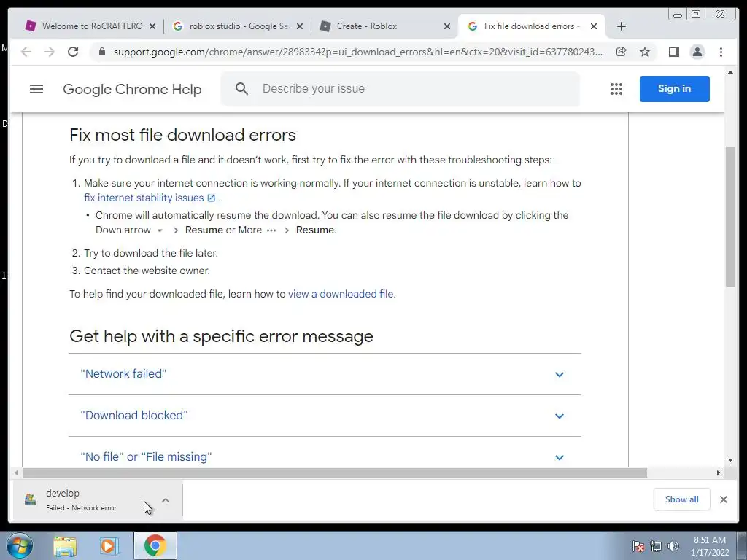Close the Fix file download errors tab
The width and height of the screenshot is (747, 560).
pyautogui.click(x=594, y=26)
